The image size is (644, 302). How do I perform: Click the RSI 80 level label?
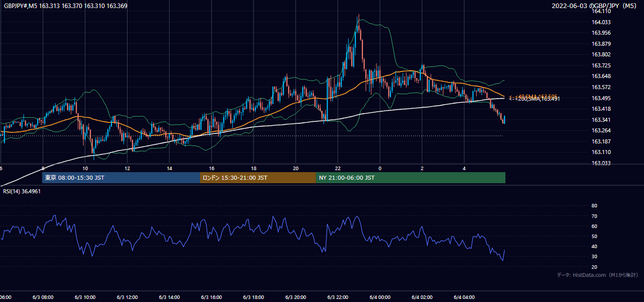(x=594, y=206)
